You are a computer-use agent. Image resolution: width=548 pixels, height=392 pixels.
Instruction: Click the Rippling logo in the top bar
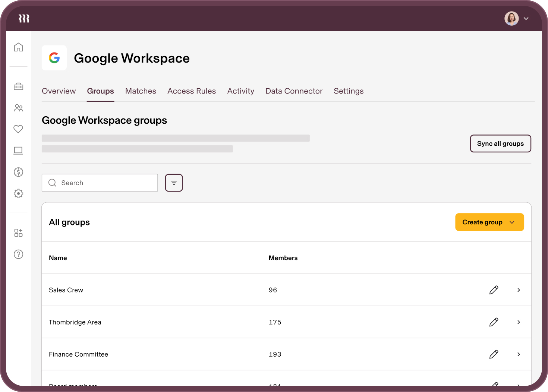[24, 19]
